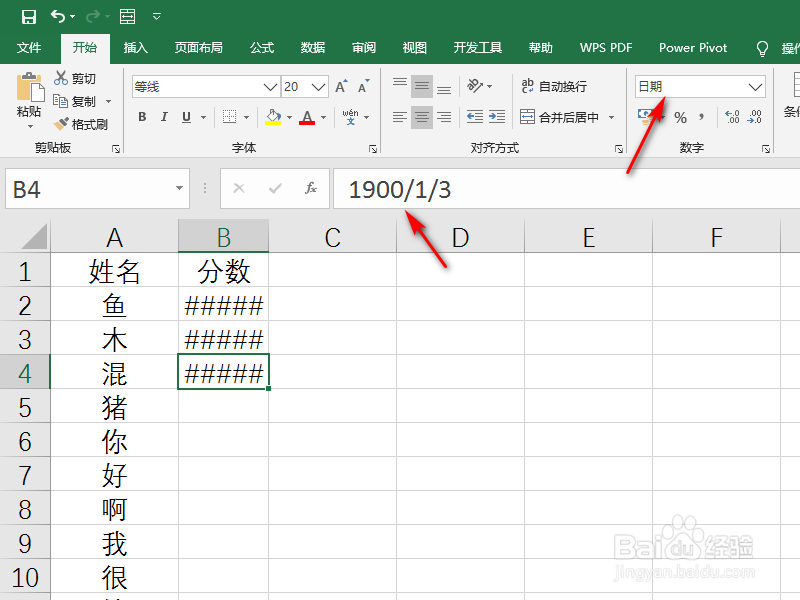Activate the 格式刷 format painter
Viewport: 800px width, 600px height.
[x=81, y=124]
